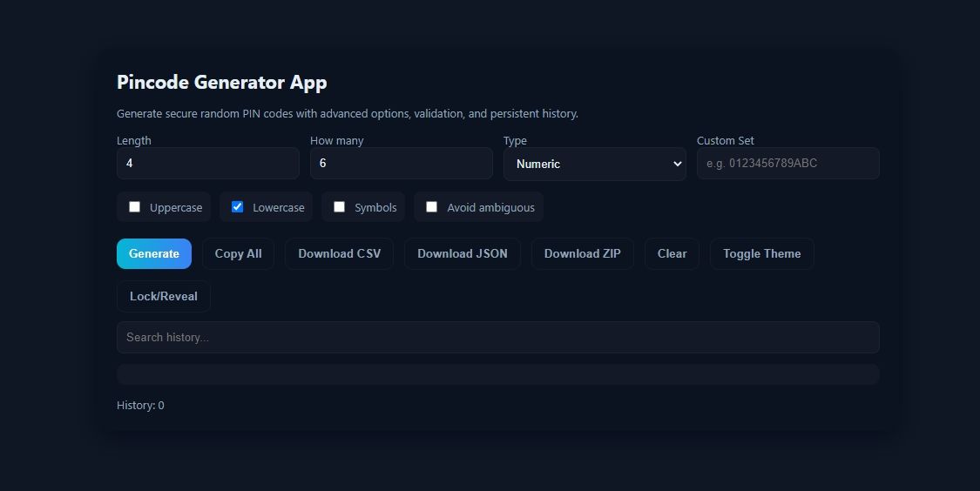Click the Generate button

coord(153,253)
